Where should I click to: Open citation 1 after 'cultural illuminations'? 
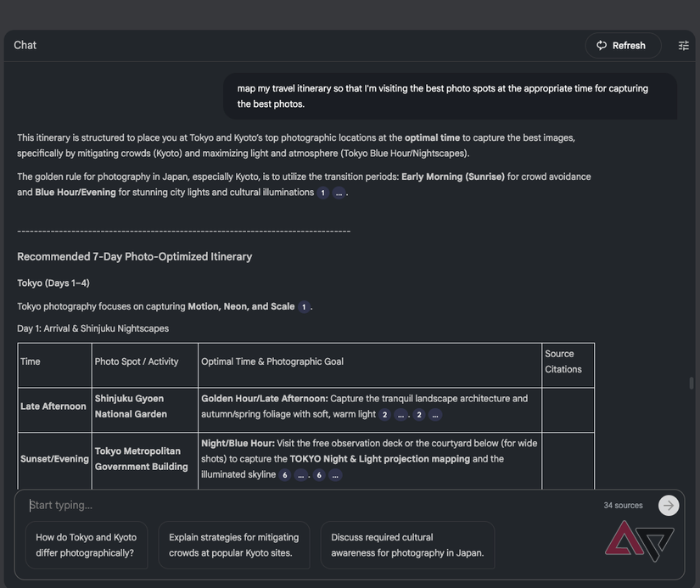[x=322, y=193]
